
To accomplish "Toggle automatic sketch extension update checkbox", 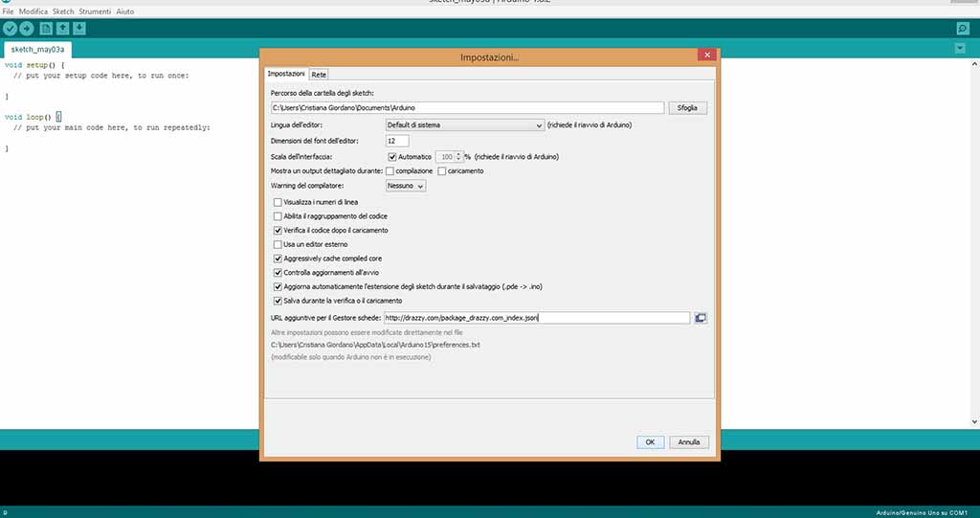I will [x=278, y=286].
